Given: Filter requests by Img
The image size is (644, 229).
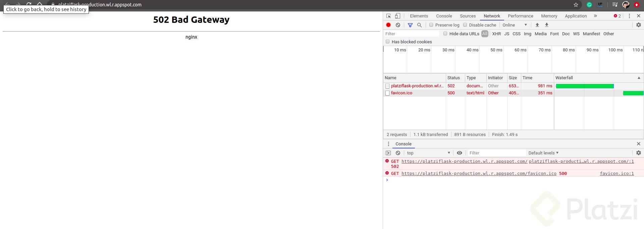Looking at the screenshot, I should point(528,34).
